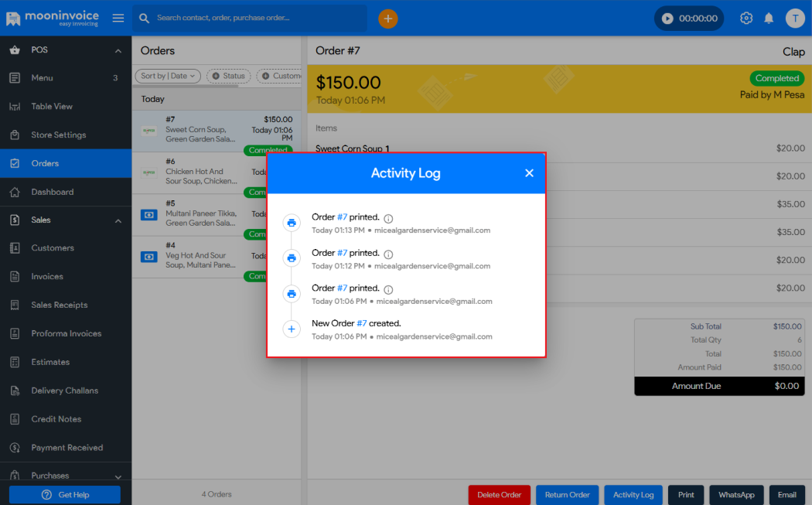Go to Invoices in sidebar

47,277
